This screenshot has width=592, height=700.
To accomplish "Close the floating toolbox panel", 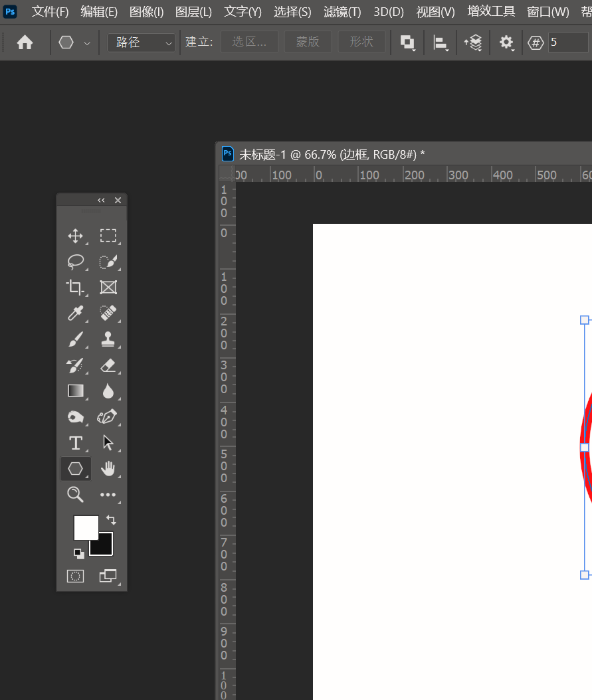I will pyautogui.click(x=118, y=201).
